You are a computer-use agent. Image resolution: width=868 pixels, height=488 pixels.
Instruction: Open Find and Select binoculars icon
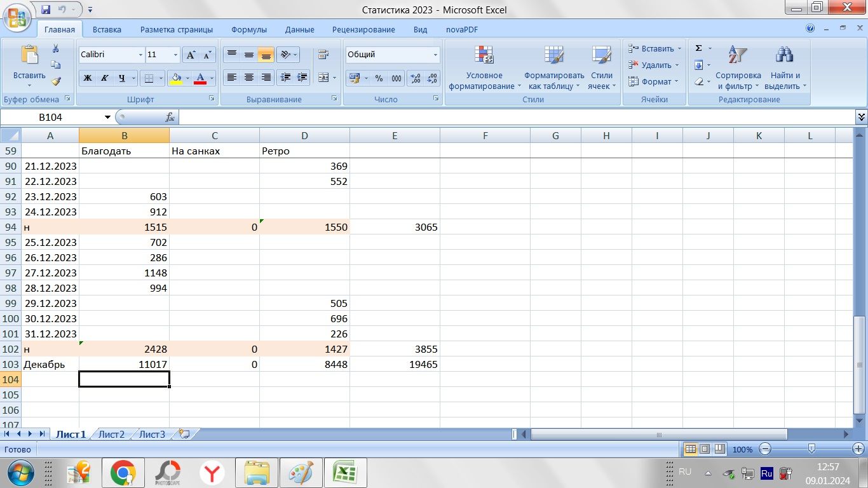(784, 56)
